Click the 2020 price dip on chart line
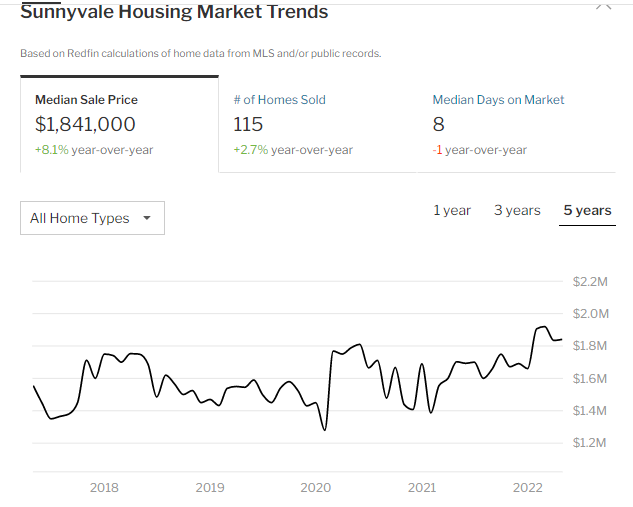The image size is (633, 507). click(325, 429)
